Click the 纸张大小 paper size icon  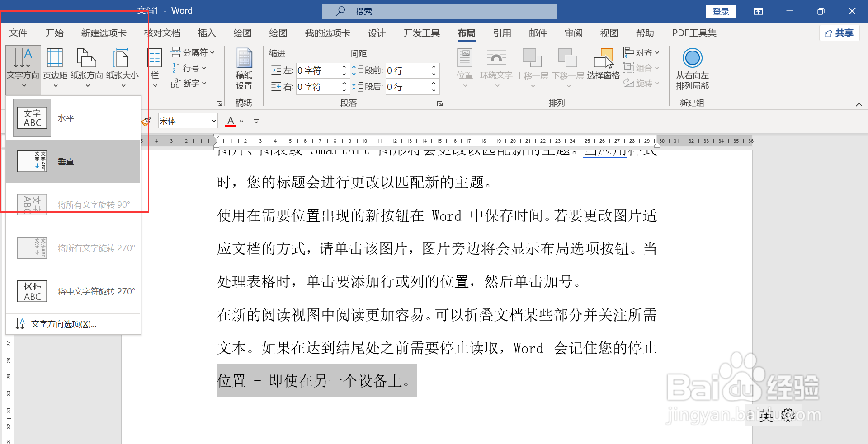[121, 59]
